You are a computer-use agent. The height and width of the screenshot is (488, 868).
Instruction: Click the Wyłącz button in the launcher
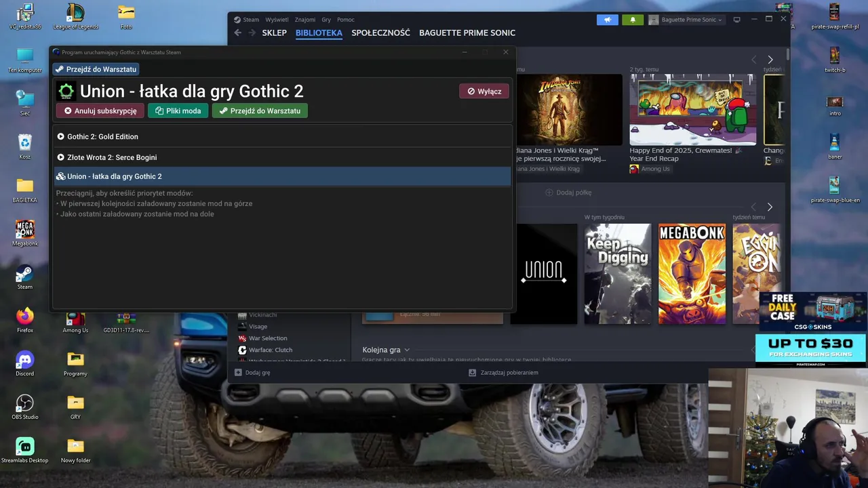click(x=484, y=91)
